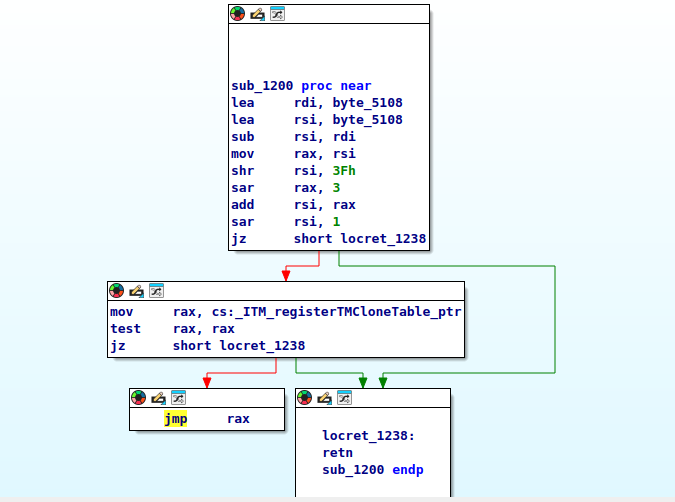
Task: Click the 'test rax, rax' instruction
Action: (172, 328)
